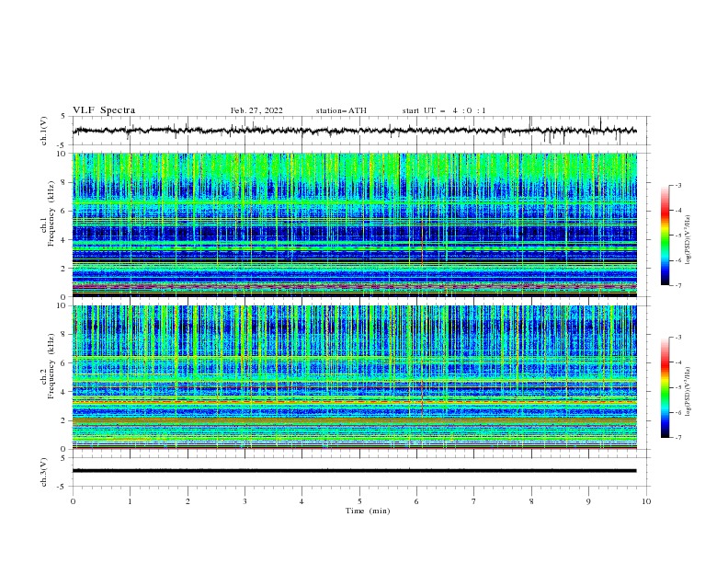Click the "-3" tick on ch.1 colorbar
This screenshot has width=728, height=563.
pos(677,185)
